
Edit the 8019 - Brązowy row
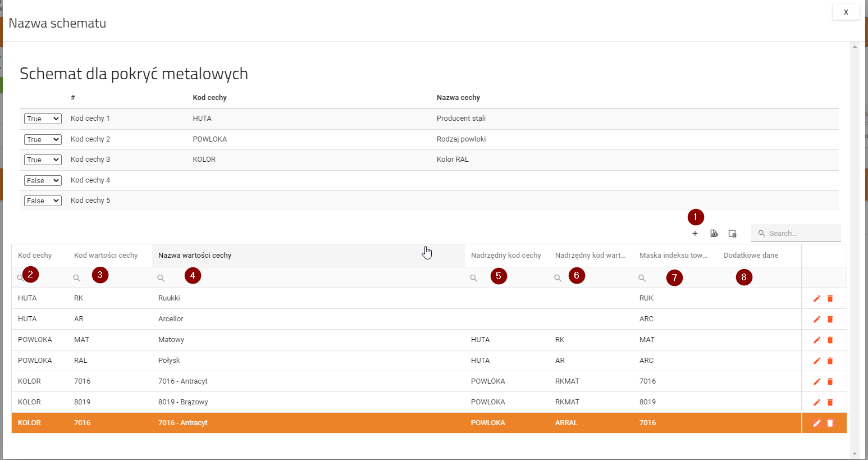point(817,402)
